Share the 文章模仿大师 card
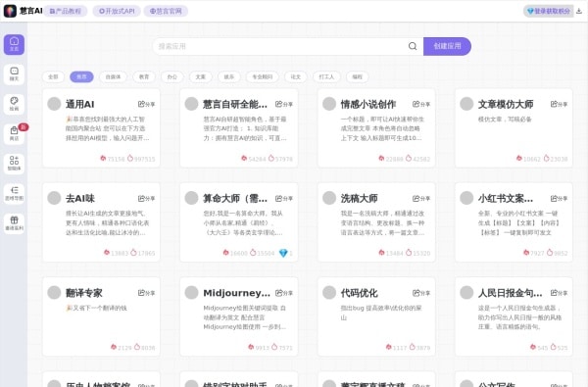Screen dimensions: 588x387 (x=559, y=104)
